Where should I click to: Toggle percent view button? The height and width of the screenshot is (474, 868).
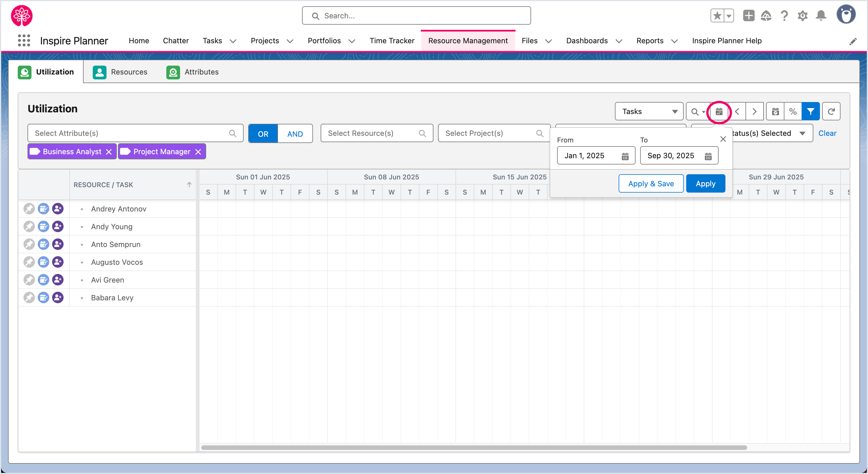[793, 111]
